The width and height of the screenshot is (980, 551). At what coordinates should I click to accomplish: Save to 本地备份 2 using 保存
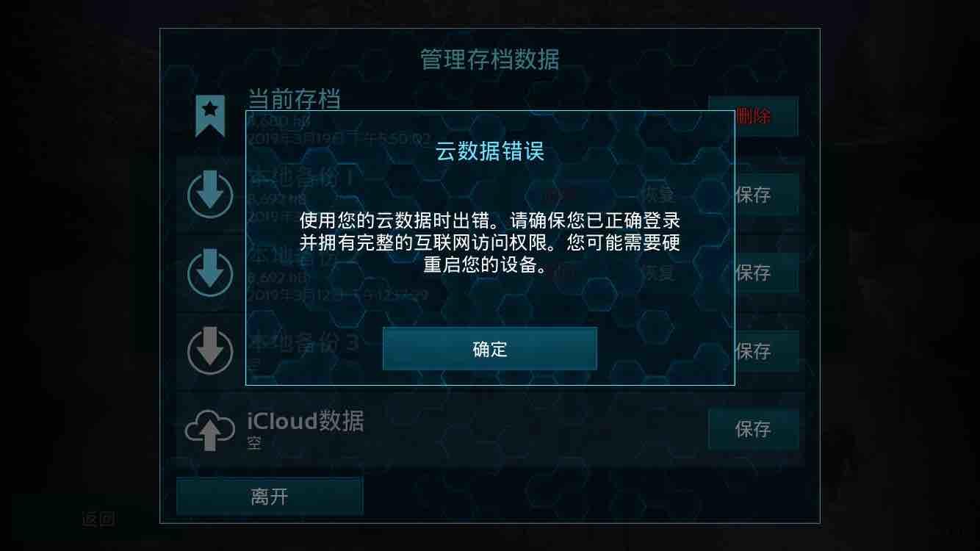pyautogui.click(x=753, y=273)
